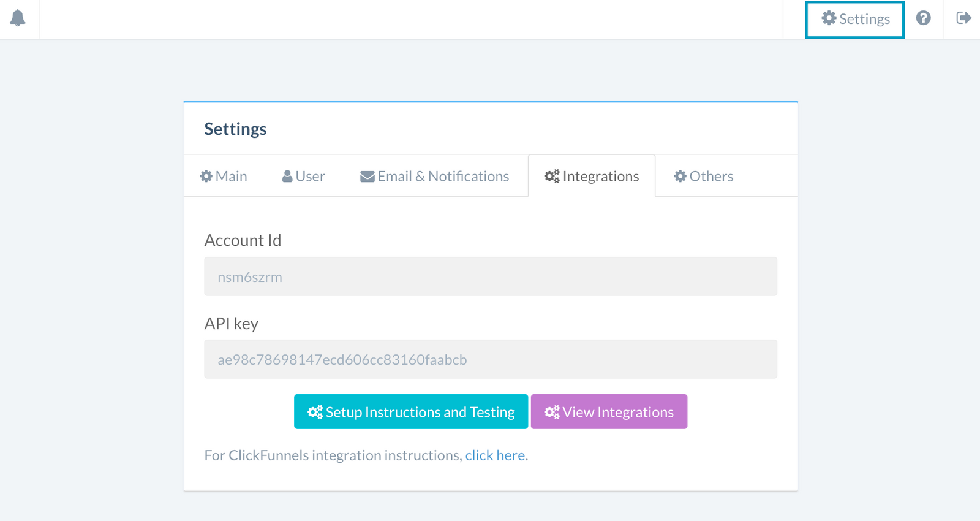
Task: Click the View Integrations button
Action: click(x=609, y=412)
